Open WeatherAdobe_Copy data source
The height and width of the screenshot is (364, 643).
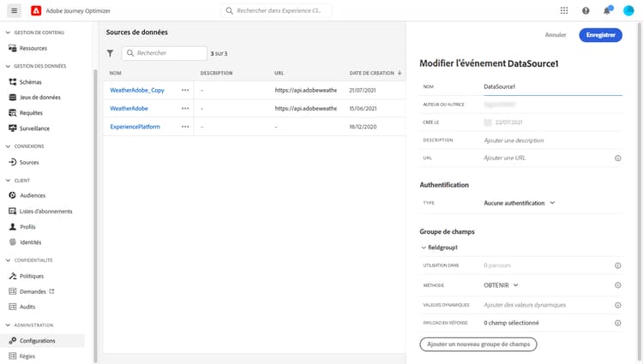coord(137,90)
